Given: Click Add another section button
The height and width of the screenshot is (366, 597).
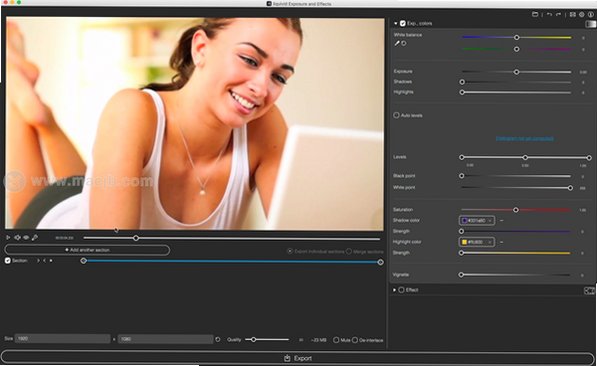Looking at the screenshot, I should [x=87, y=250].
